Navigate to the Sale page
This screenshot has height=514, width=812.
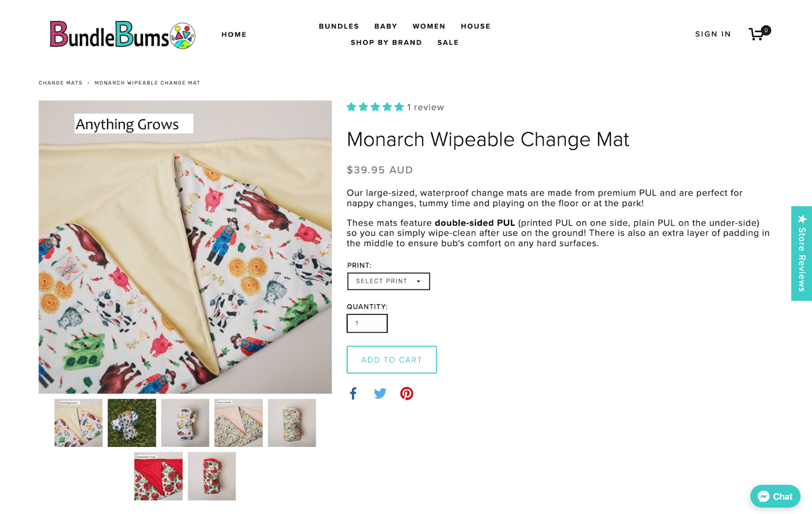point(448,43)
